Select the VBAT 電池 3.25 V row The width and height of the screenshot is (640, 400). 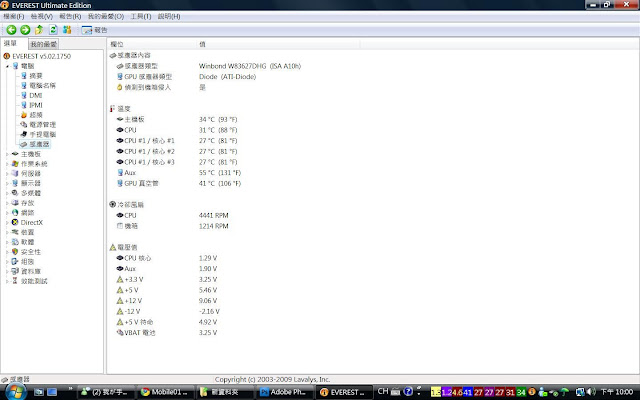[x=167, y=333]
